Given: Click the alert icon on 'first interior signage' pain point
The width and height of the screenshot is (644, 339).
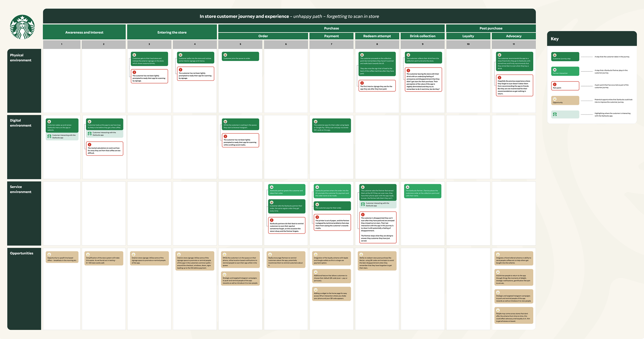Looking at the screenshot, I should coord(362,83).
